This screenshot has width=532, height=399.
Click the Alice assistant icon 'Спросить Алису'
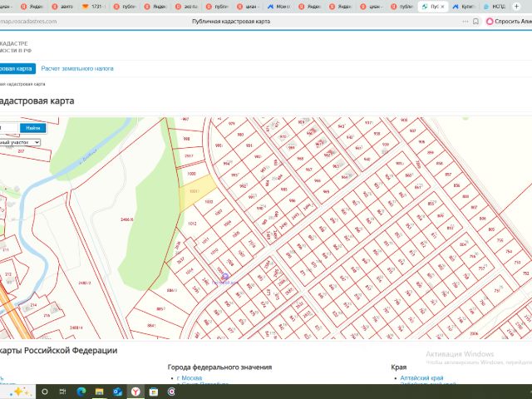pos(490,22)
